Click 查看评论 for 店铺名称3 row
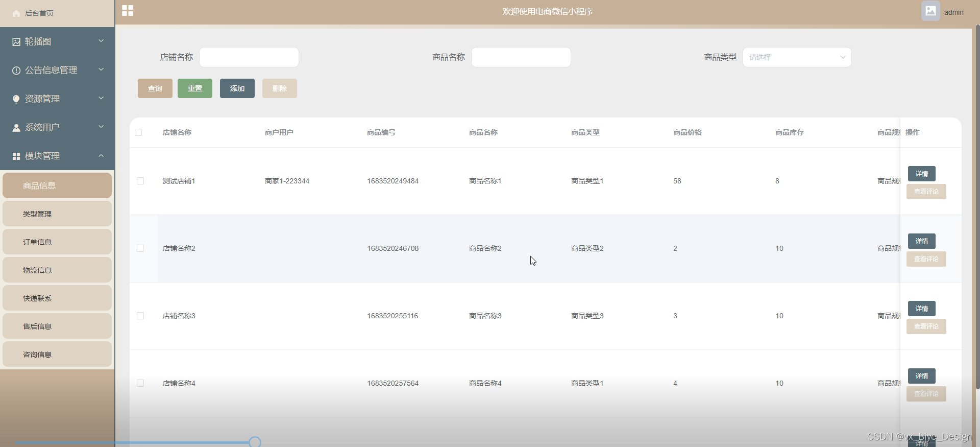The image size is (980, 447). (x=926, y=326)
